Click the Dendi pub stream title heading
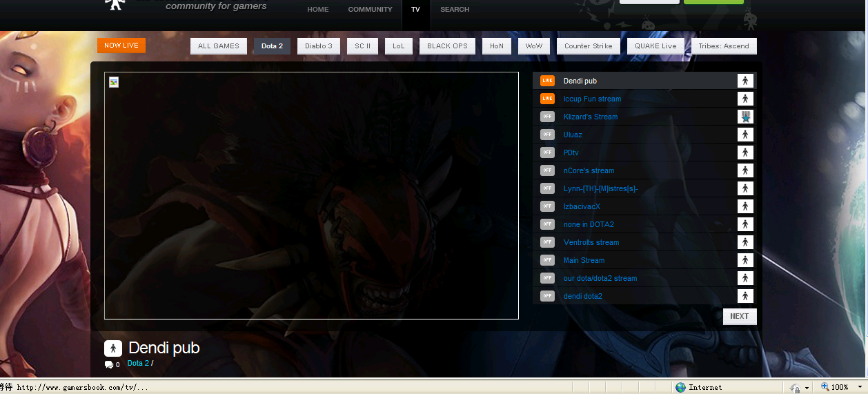This screenshot has width=868, height=394. [x=164, y=348]
